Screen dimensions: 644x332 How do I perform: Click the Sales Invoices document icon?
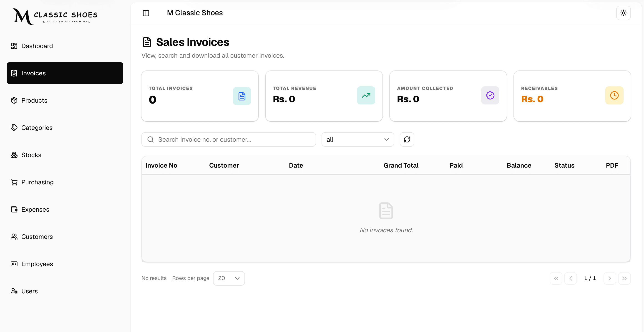pyautogui.click(x=147, y=42)
